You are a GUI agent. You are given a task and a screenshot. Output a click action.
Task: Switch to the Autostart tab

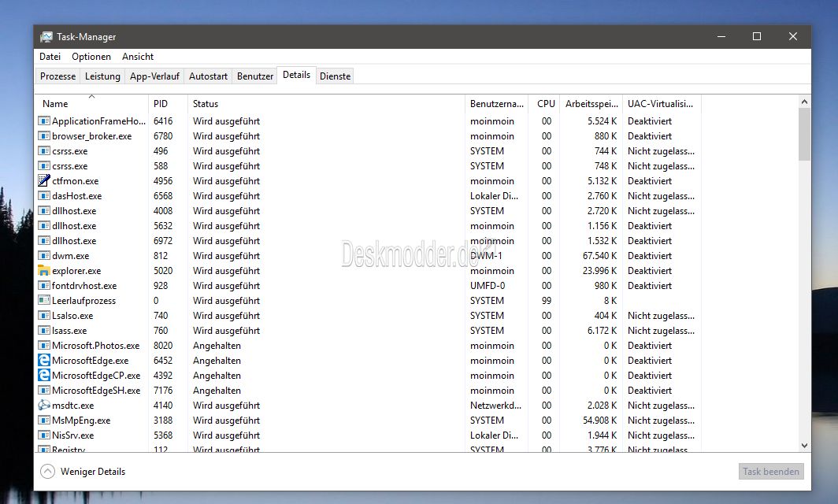(x=209, y=76)
